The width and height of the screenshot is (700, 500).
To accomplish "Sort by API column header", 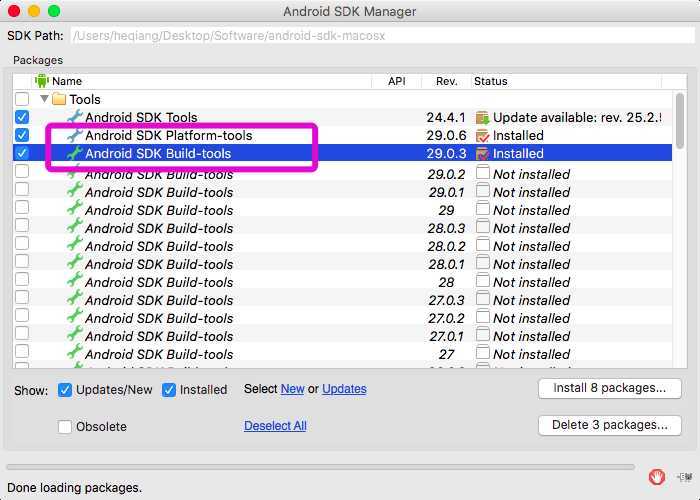I will pos(397,81).
